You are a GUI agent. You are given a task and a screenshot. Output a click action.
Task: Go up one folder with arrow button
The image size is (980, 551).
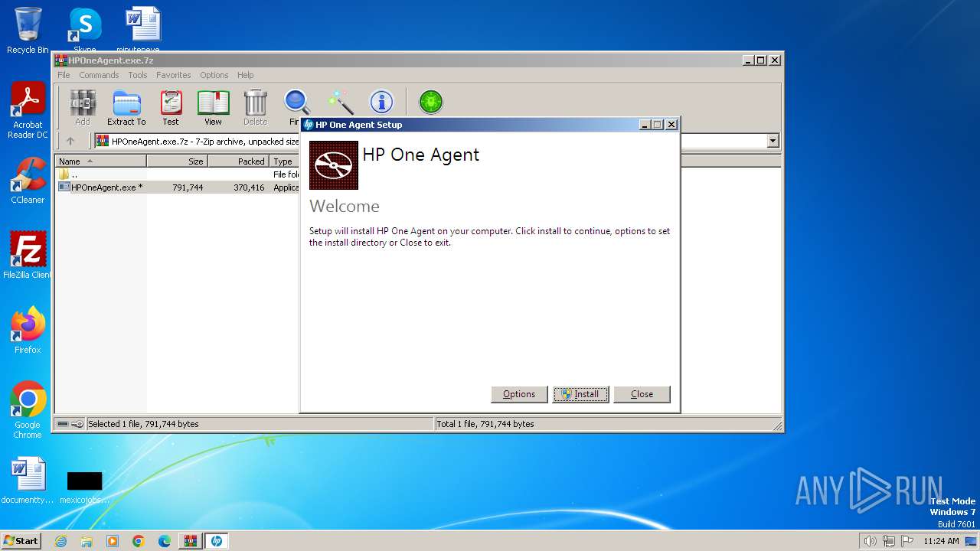(70, 141)
